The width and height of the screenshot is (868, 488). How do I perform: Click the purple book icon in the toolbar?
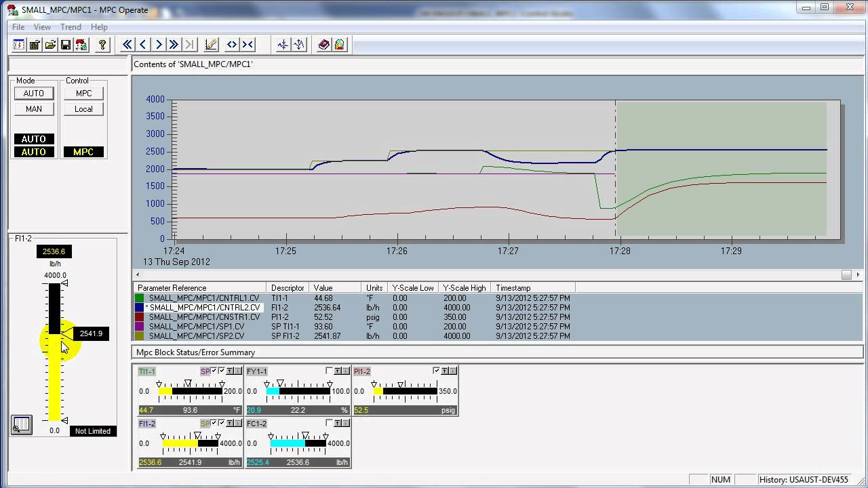[323, 45]
